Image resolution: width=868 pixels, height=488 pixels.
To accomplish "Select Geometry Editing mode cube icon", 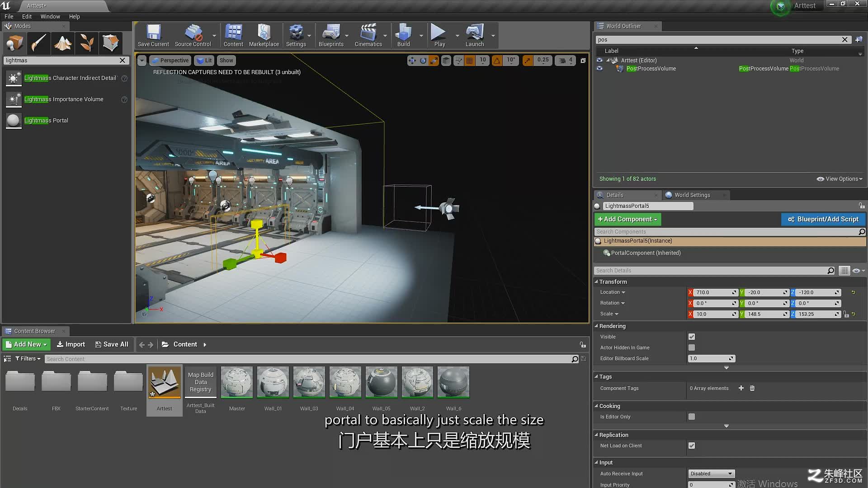I will coord(111,43).
